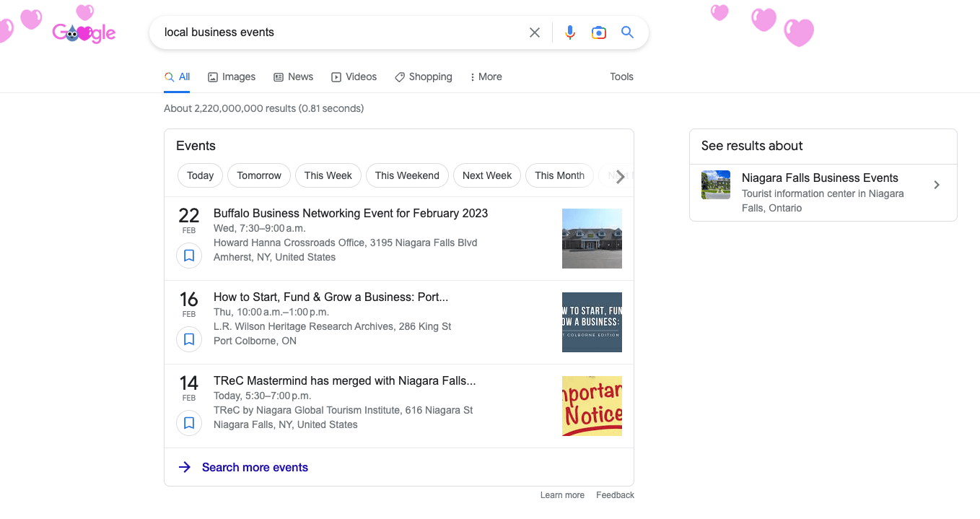Bookmark the How to Start, Fund & Grow event

(x=189, y=339)
